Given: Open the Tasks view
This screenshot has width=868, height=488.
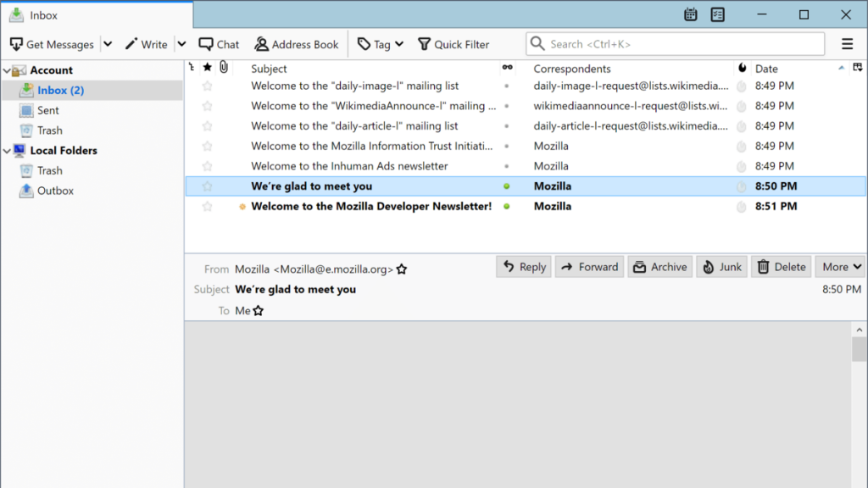Looking at the screenshot, I should coord(718,14).
